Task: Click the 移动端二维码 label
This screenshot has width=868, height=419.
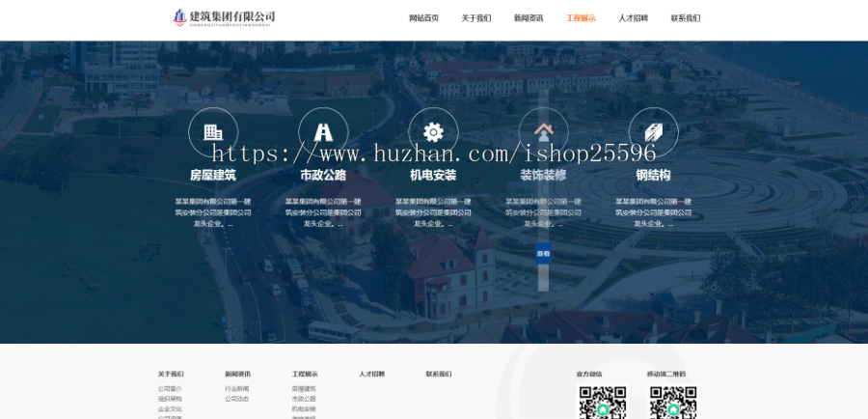Action: (x=666, y=375)
